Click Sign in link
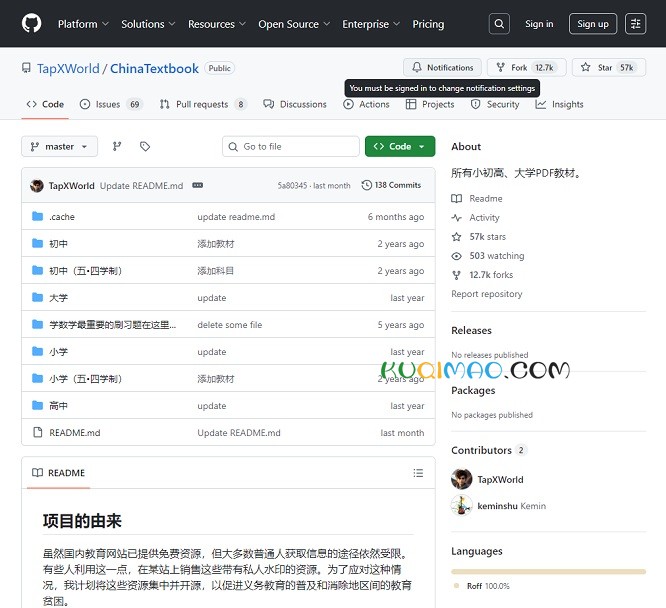 [x=539, y=24]
